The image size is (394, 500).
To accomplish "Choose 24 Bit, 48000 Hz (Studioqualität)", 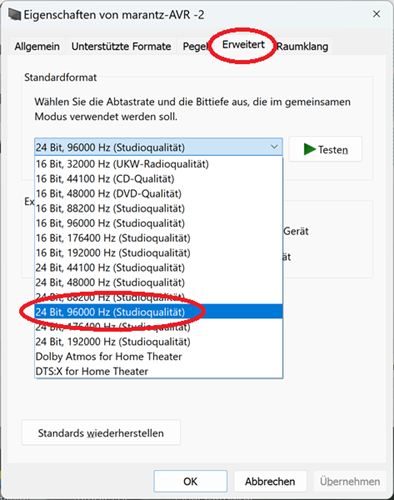I will pyautogui.click(x=159, y=282).
